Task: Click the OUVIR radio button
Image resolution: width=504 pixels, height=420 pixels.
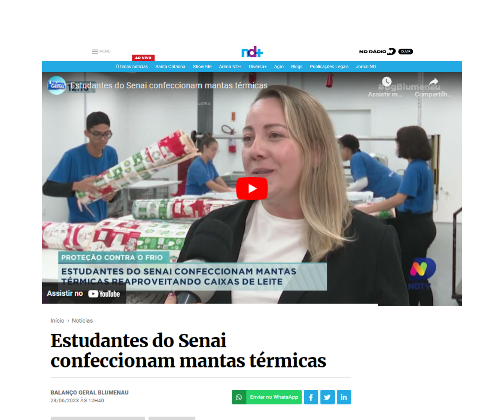Action: click(x=406, y=52)
